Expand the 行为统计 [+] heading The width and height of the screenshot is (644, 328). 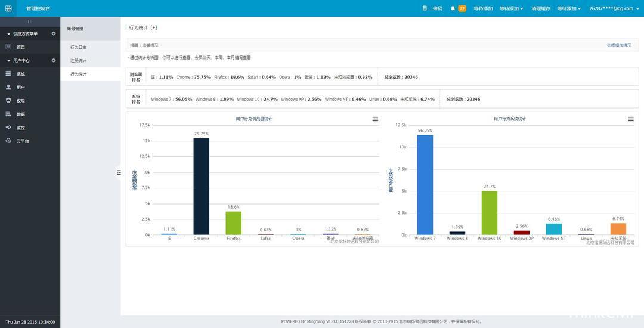(143, 27)
